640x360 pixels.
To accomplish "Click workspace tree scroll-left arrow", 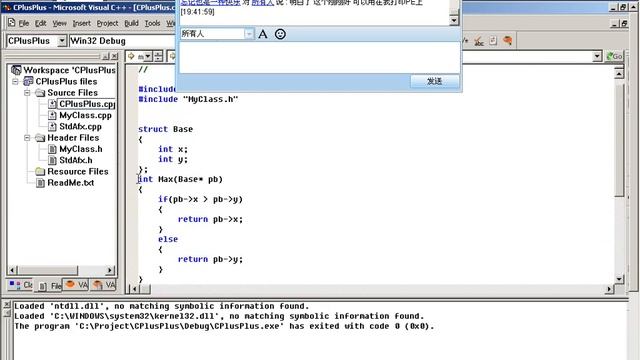I will (12, 270).
